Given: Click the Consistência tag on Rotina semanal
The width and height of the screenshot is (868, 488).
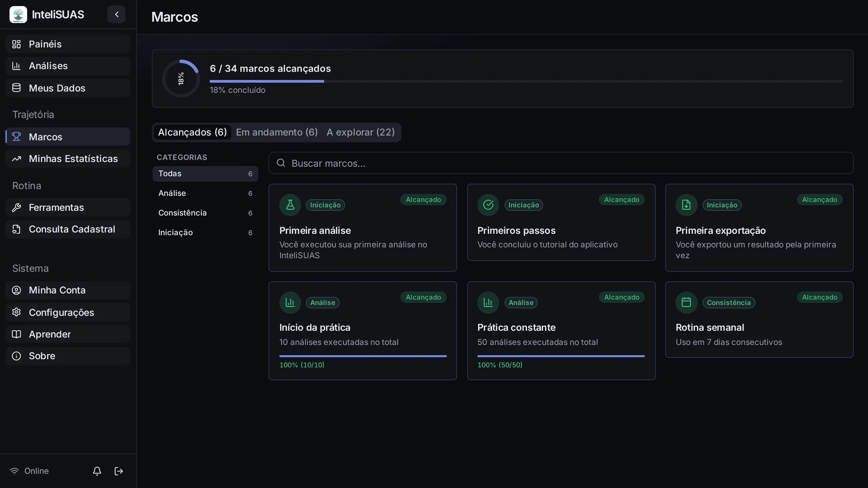Looking at the screenshot, I should click(x=729, y=303).
